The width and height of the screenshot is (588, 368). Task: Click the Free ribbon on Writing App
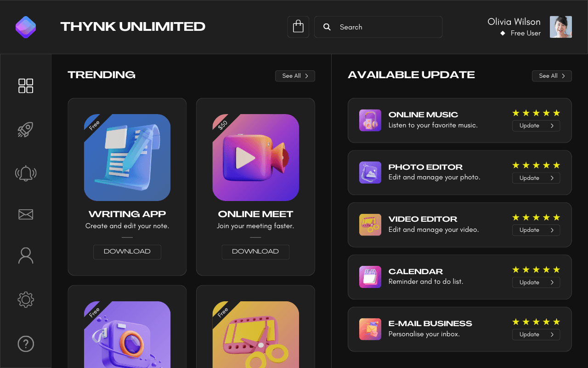coord(94,125)
